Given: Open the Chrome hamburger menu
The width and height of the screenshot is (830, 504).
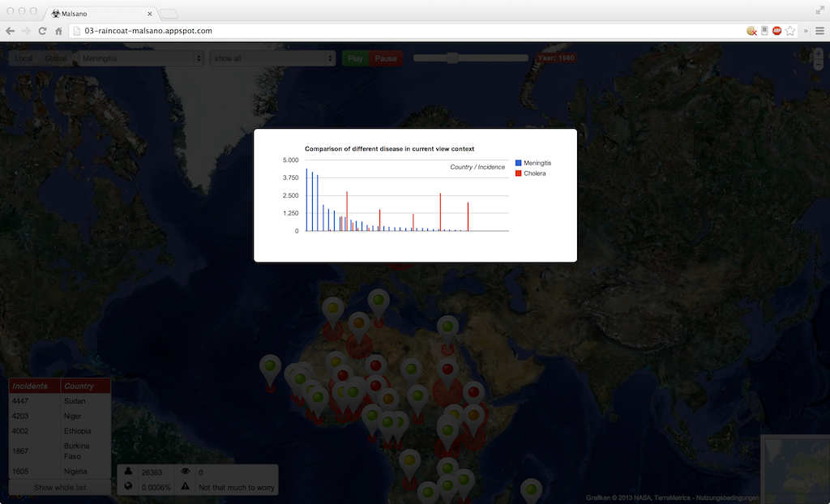Looking at the screenshot, I should click(x=819, y=31).
